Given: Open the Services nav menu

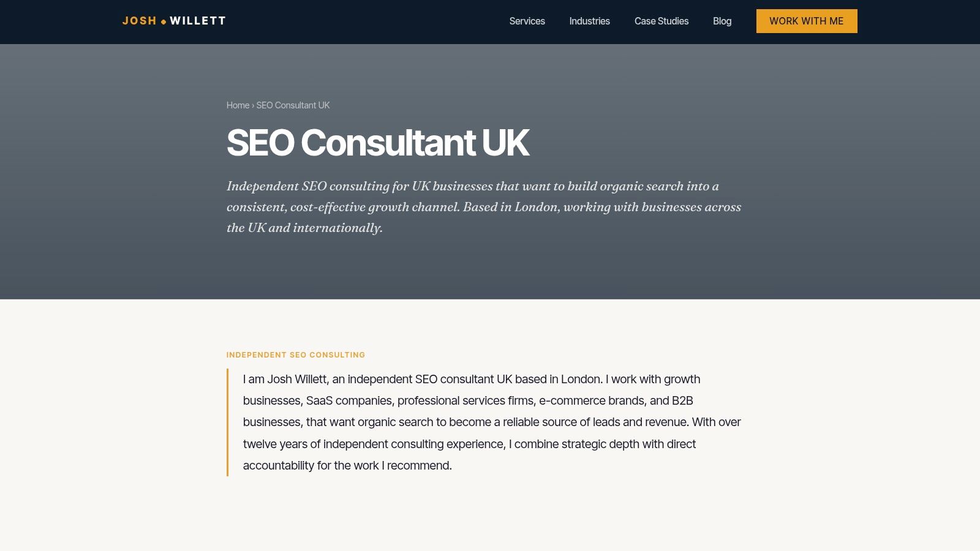Looking at the screenshot, I should [x=527, y=21].
